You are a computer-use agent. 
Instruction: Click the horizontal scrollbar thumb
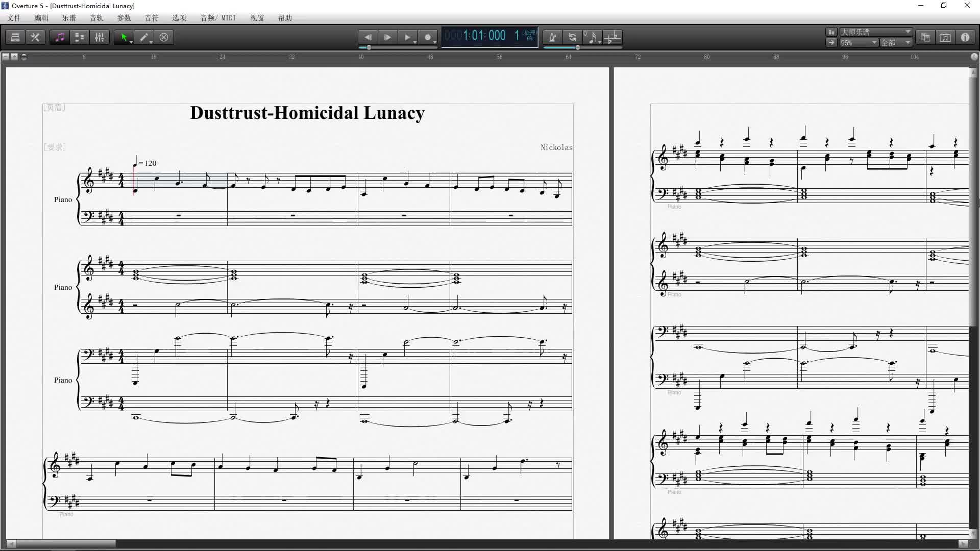click(66, 543)
